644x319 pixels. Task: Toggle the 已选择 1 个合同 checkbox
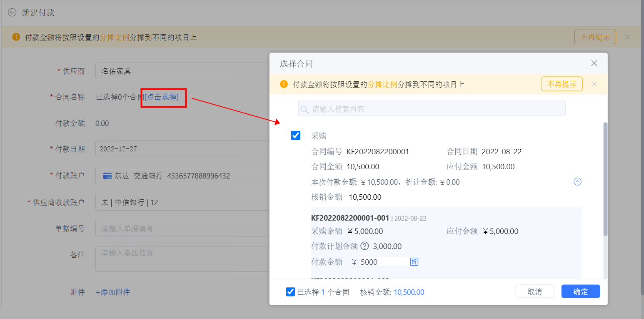(291, 292)
